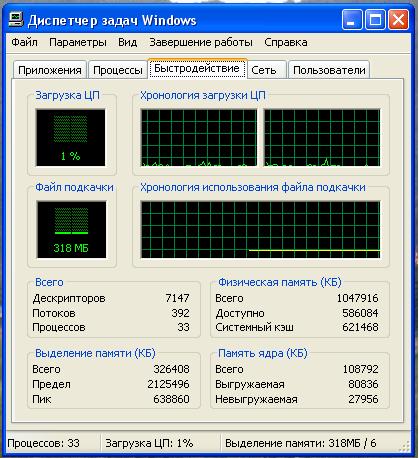Switch to the Сеть tab
The image size is (419, 458).
point(267,70)
